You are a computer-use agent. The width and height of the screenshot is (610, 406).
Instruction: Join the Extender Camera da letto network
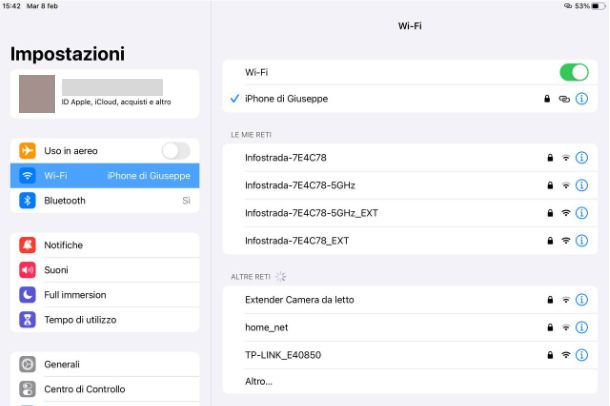coord(410,300)
